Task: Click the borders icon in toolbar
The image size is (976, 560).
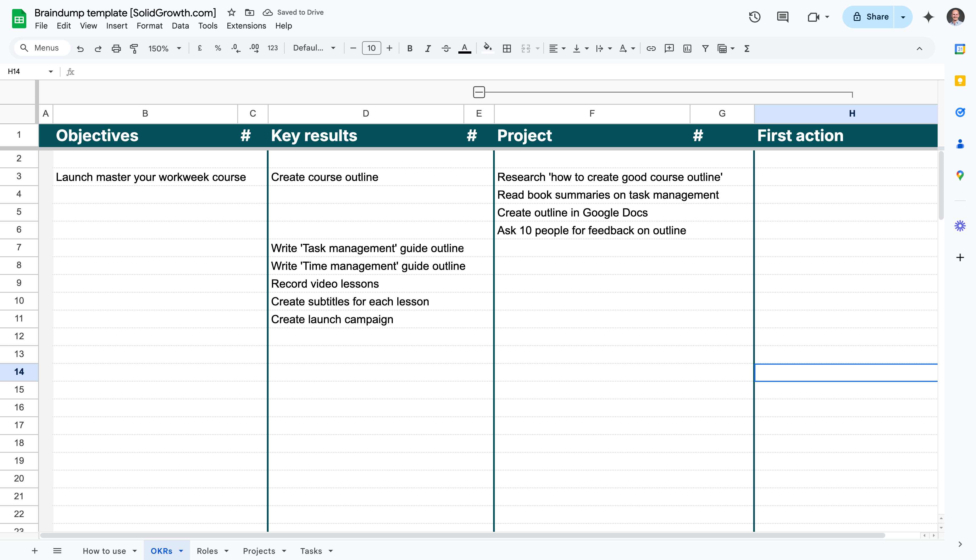Action: point(507,49)
